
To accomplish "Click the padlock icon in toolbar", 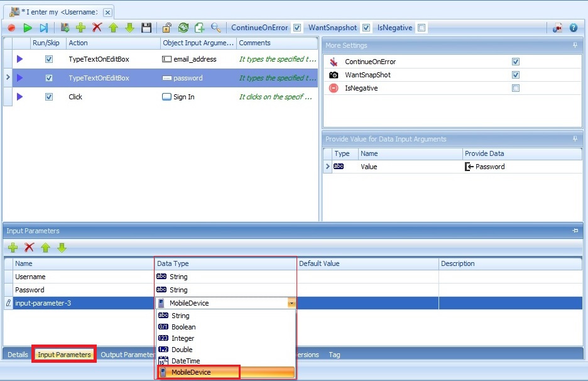I will 167,28.
